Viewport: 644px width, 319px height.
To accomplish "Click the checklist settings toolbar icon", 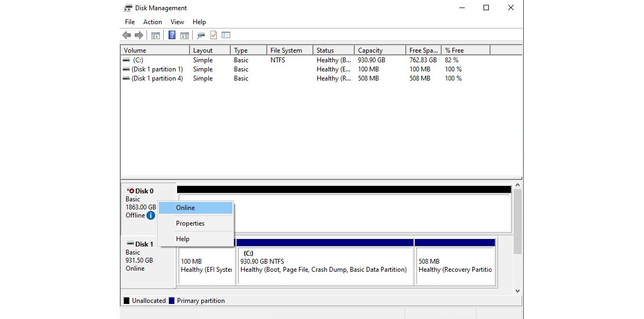I will tap(226, 35).
